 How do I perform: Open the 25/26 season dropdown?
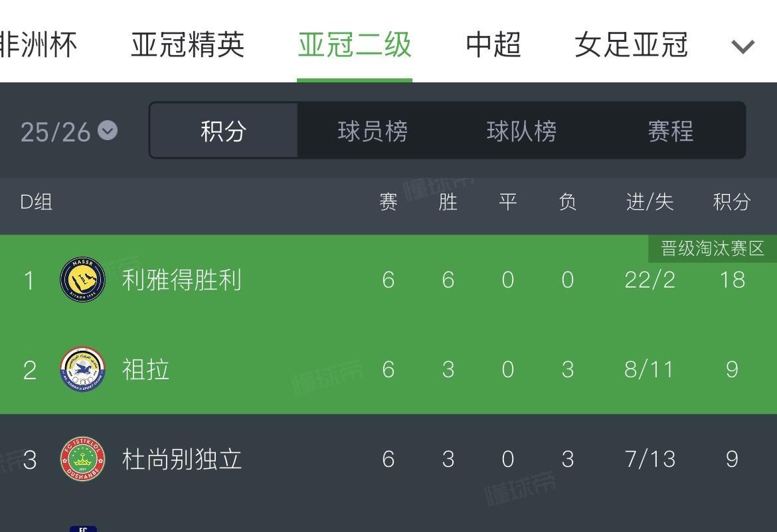69,132
